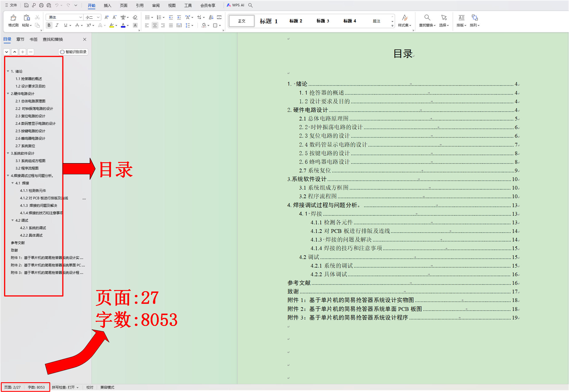The height and width of the screenshot is (392, 569).
Task: Click the cut (scissors) icon
Action: (37, 17)
